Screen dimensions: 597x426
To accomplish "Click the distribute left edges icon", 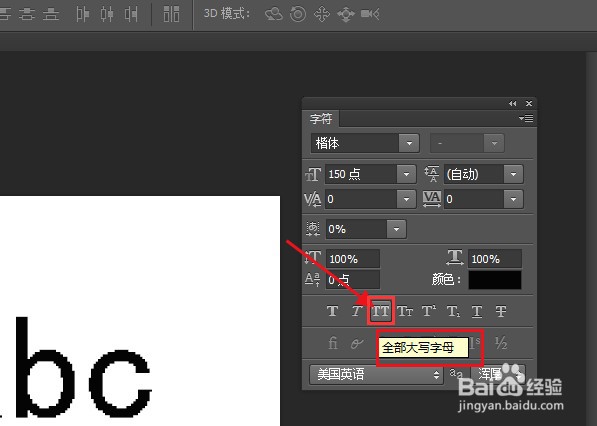I will (x=83, y=14).
